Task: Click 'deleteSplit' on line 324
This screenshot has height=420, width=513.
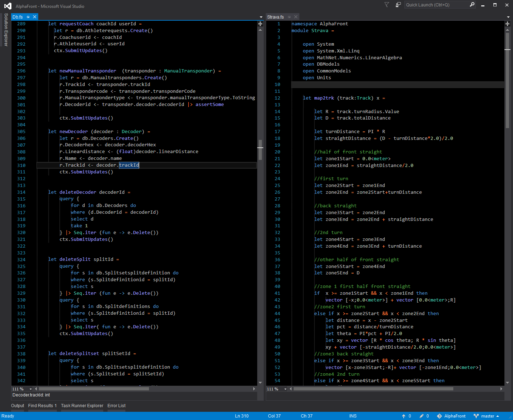Action: [x=75, y=259]
